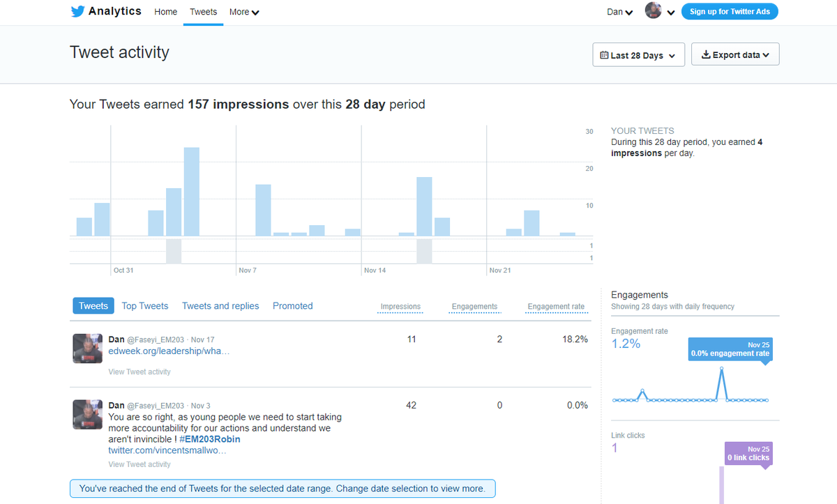Click the impressions bar right of Nov 7 line
837x504 pixels.
(x=263, y=210)
